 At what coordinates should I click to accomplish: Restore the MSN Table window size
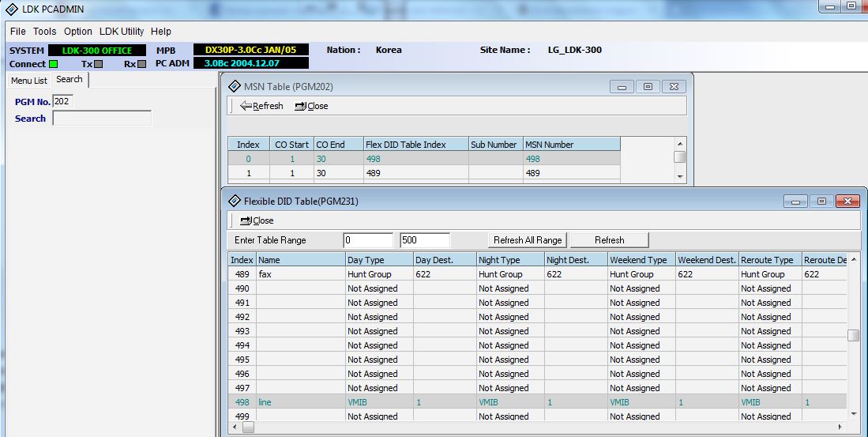point(648,86)
